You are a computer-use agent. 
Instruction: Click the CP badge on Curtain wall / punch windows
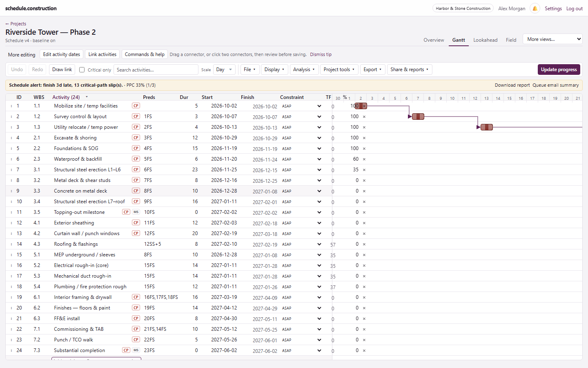click(x=136, y=233)
